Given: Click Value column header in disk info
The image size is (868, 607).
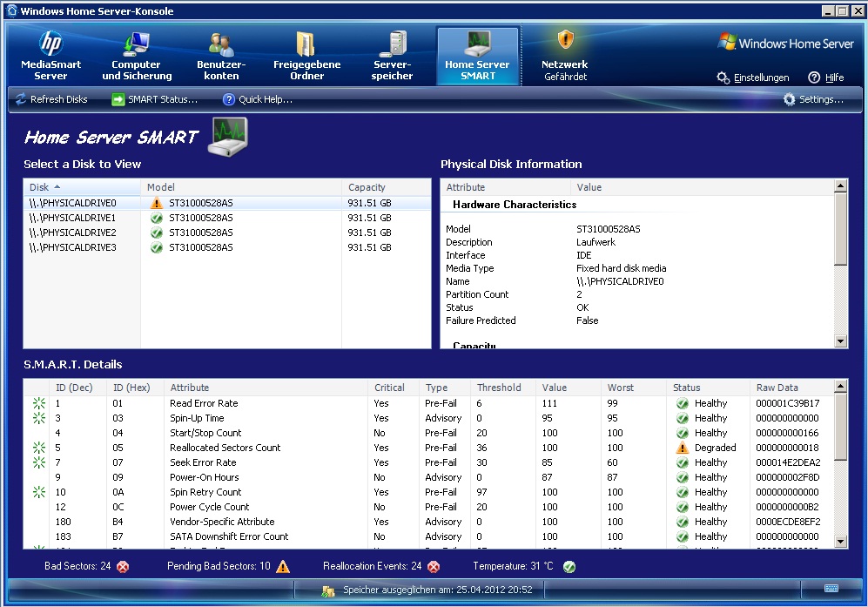Looking at the screenshot, I should (702, 187).
